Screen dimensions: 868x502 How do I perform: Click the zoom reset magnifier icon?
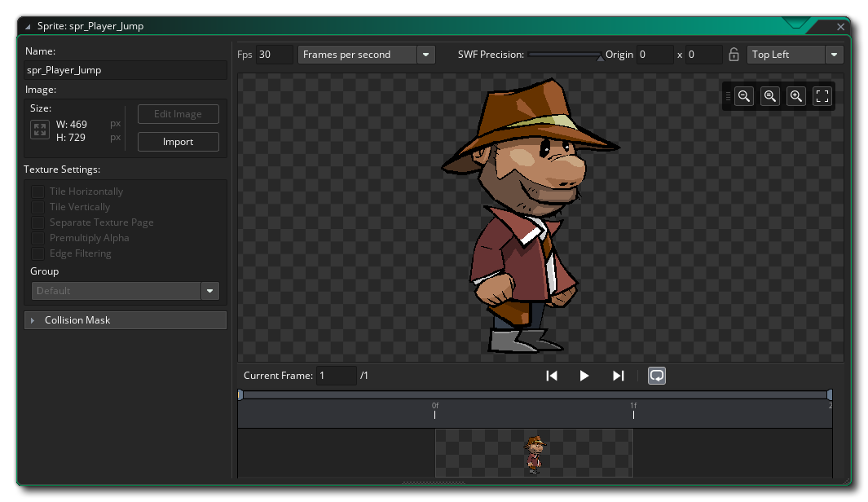tap(770, 96)
